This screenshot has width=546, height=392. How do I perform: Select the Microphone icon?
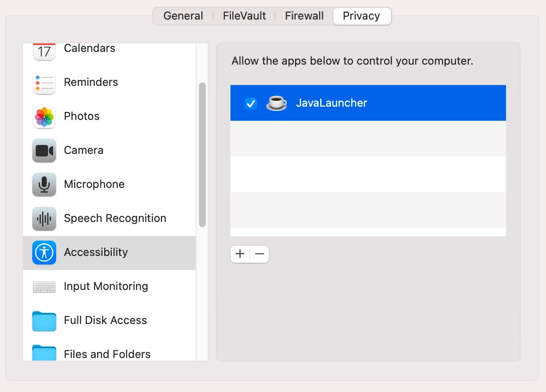(44, 185)
